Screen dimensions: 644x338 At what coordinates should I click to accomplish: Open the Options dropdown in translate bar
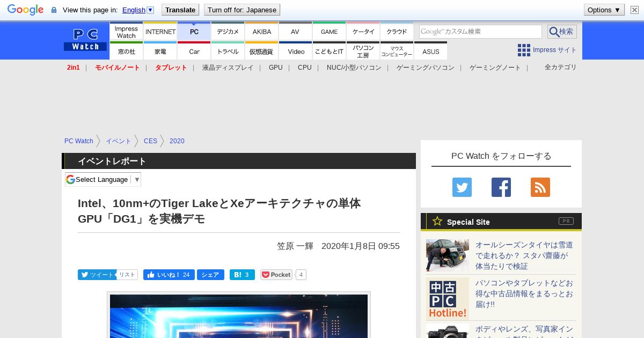(604, 10)
